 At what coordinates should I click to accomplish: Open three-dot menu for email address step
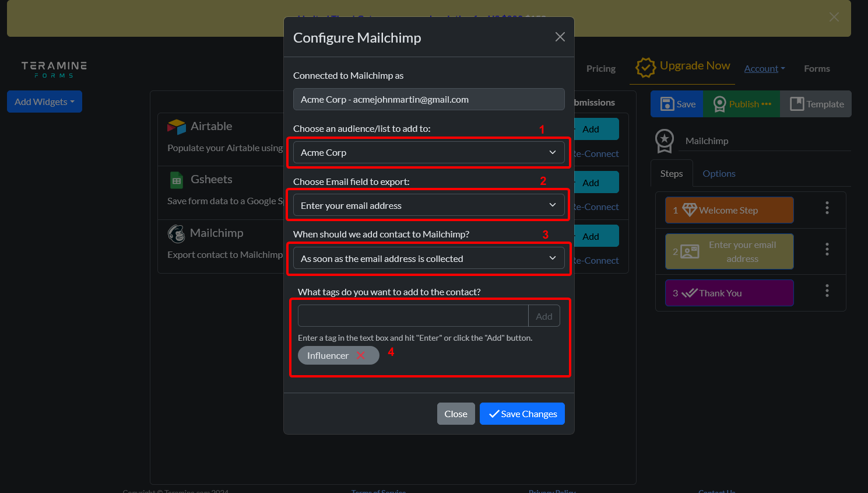click(827, 250)
